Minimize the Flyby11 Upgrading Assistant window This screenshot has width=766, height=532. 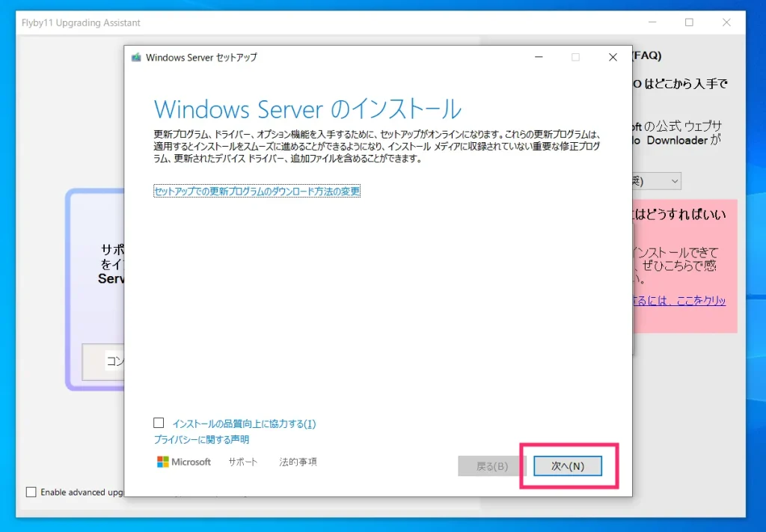point(652,22)
